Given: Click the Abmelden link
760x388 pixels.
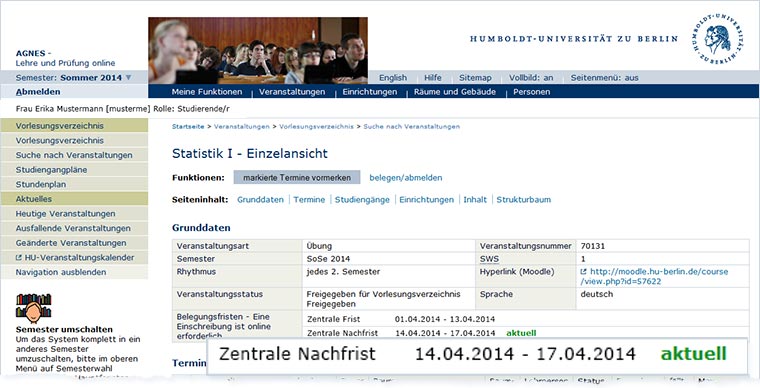Looking at the screenshot, I should pos(38,92).
